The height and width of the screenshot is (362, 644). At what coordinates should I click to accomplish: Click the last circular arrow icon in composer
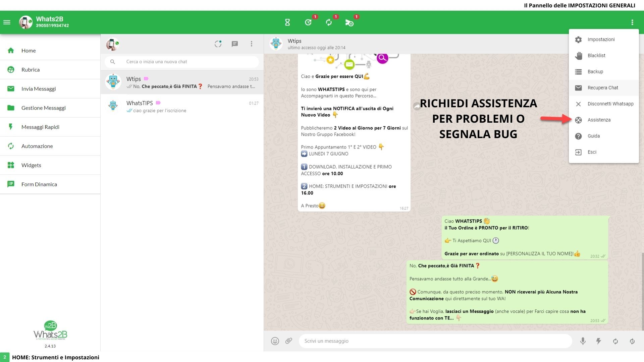pos(632,341)
